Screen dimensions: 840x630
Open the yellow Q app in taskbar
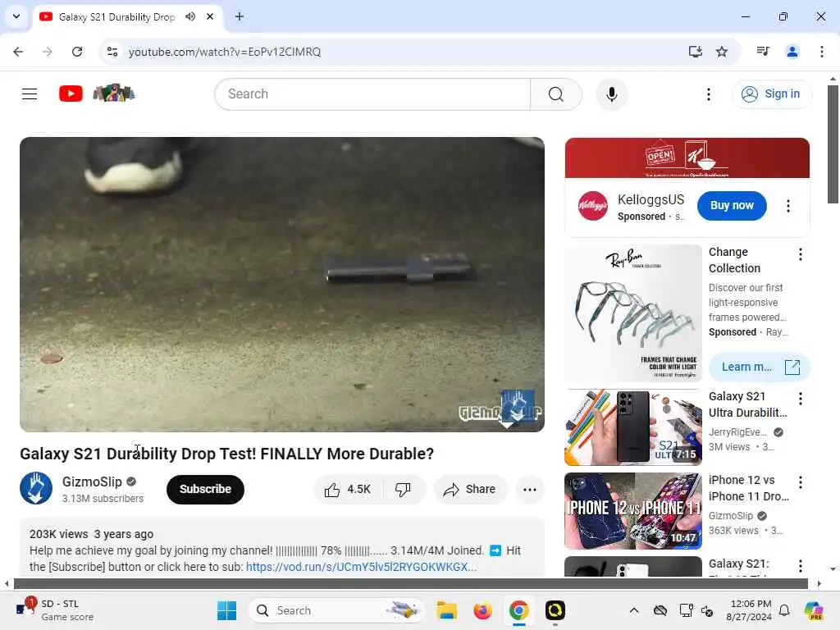(x=555, y=610)
